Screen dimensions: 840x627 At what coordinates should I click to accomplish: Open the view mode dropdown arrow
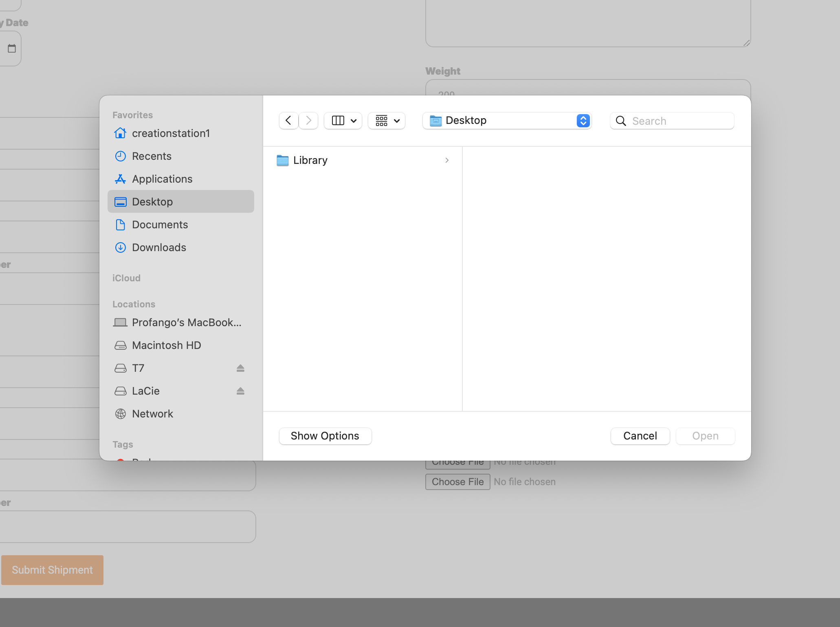354,121
